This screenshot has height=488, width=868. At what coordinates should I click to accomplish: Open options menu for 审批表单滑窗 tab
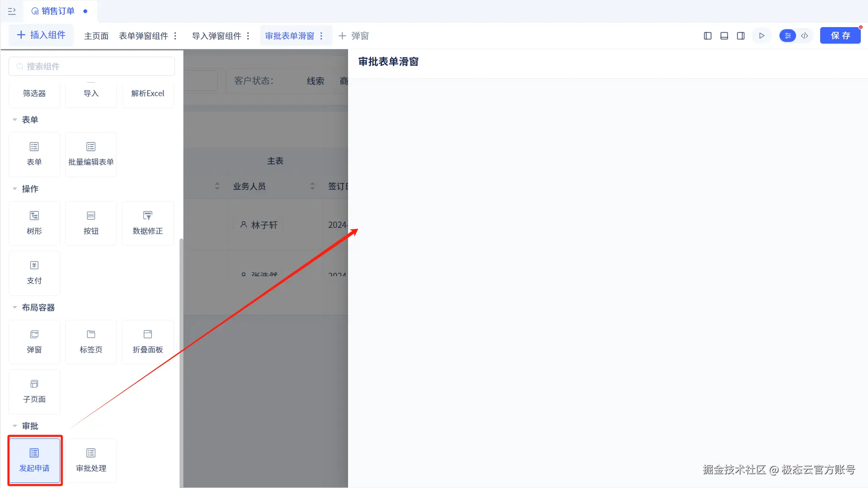point(321,36)
